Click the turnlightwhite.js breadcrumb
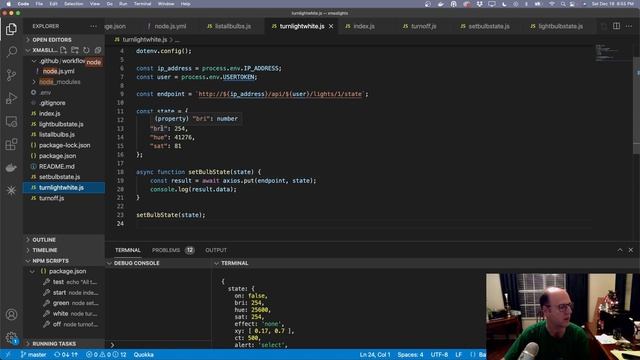This screenshot has height=360, width=640. (x=144, y=40)
